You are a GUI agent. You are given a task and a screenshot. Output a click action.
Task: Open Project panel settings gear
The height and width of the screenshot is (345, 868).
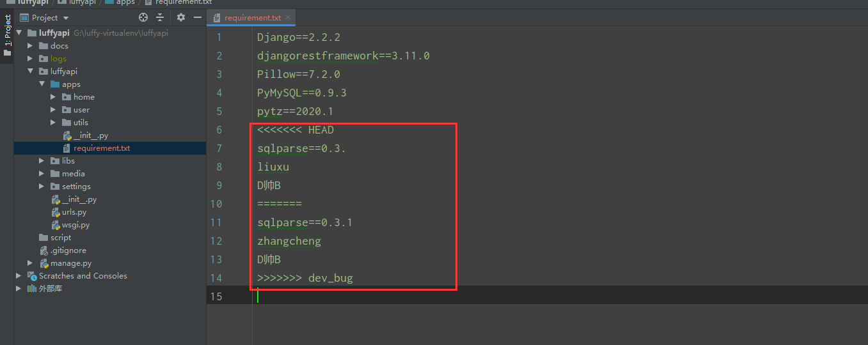tap(181, 17)
